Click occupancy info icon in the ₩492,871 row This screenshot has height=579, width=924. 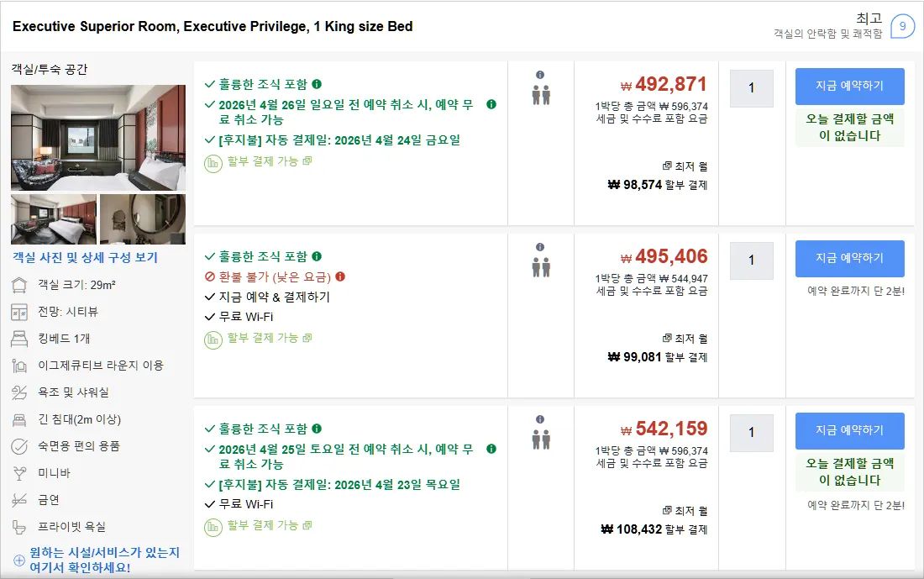click(540, 75)
